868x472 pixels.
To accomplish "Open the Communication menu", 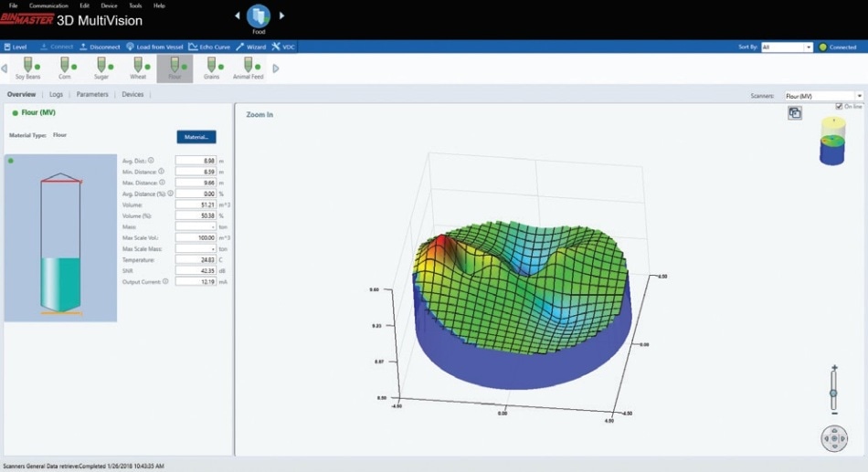I will (x=48, y=5).
